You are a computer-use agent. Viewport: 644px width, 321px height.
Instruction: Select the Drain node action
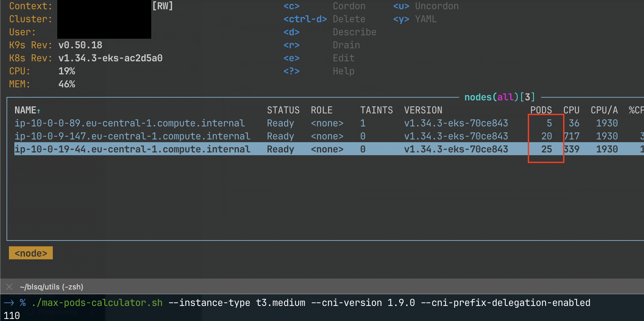click(x=291, y=45)
